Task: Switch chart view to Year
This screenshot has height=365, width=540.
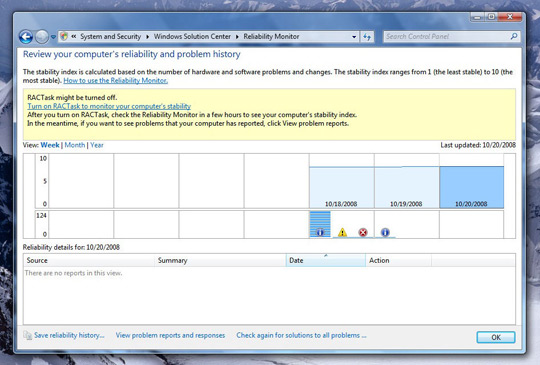Action: click(97, 145)
